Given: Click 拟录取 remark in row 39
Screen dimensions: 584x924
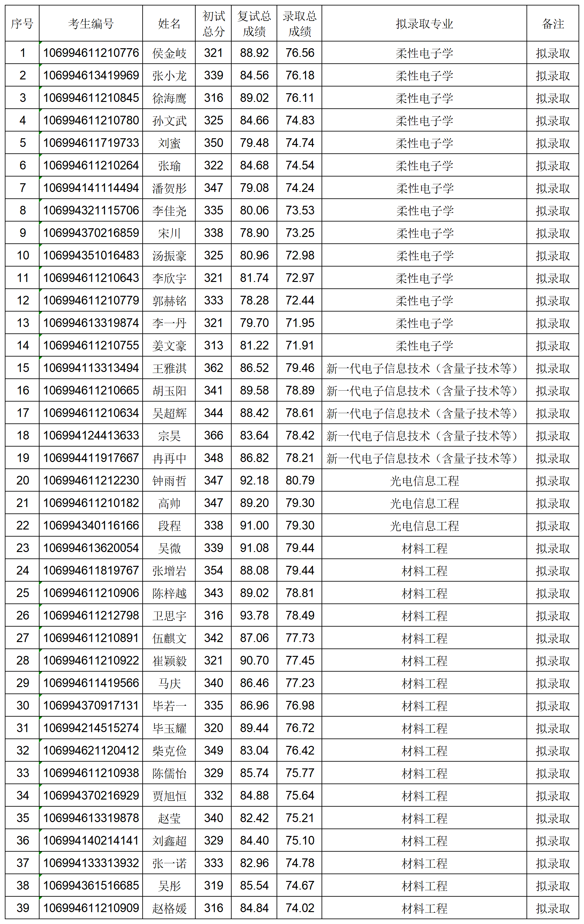Looking at the screenshot, I should pyautogui.click(x=553, y=908).
